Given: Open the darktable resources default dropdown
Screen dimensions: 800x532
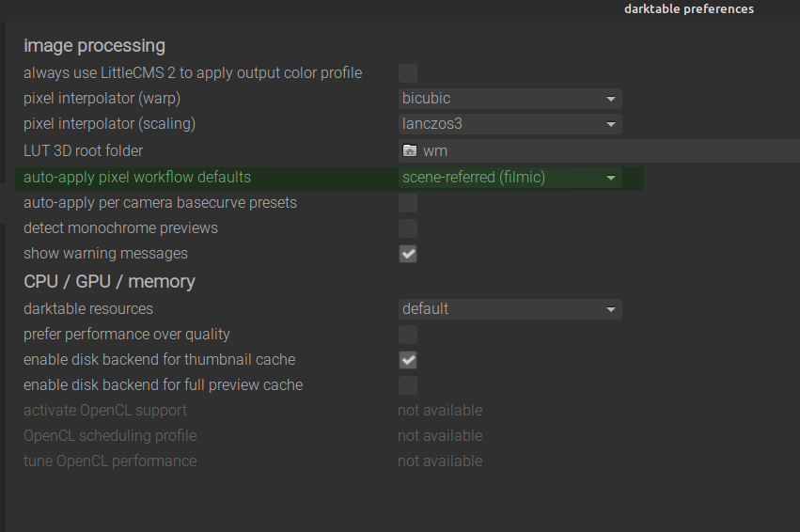Looking at the screenshot, I should 510,309.
